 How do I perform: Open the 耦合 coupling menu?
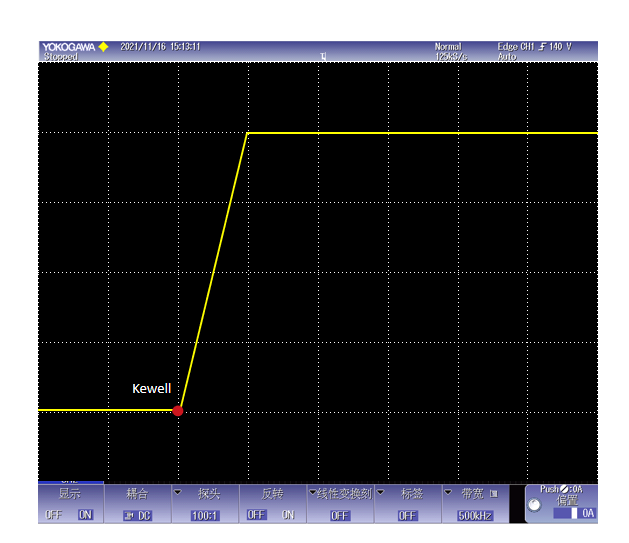coord(137,493)
